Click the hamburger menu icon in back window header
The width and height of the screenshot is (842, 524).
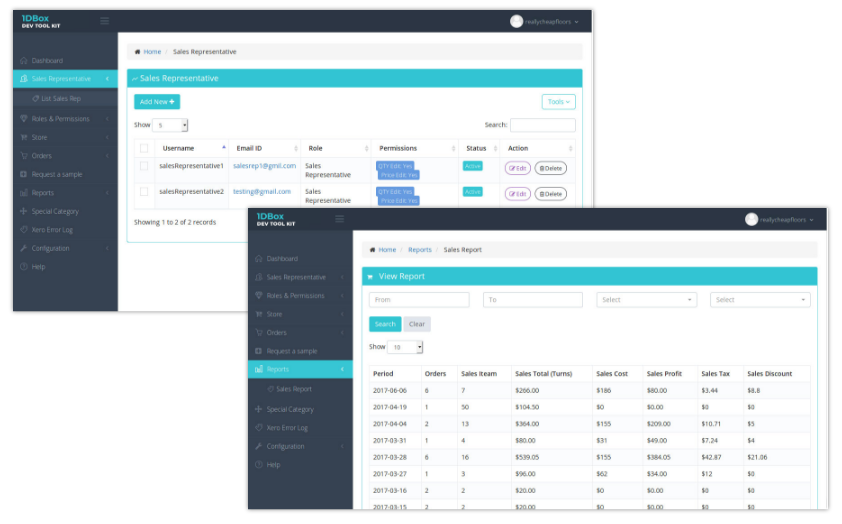(105, 21)
